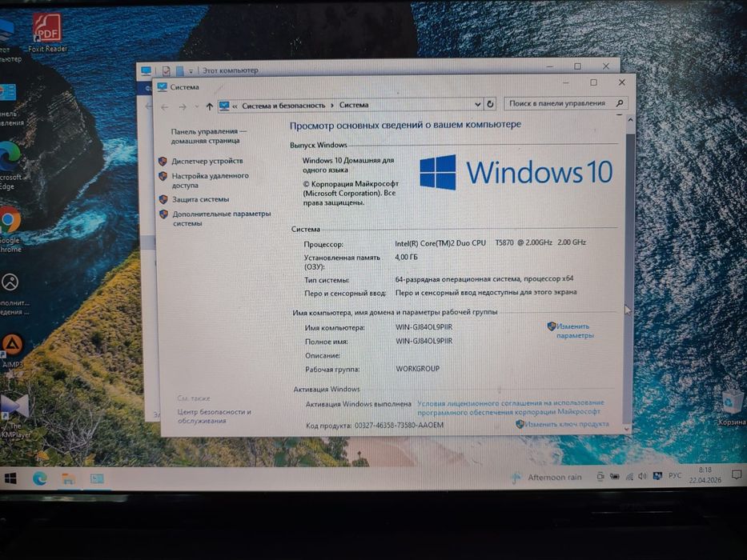747x560 pixels.
Task: Click the Forward navigation arrow
Action: point(183,107)
